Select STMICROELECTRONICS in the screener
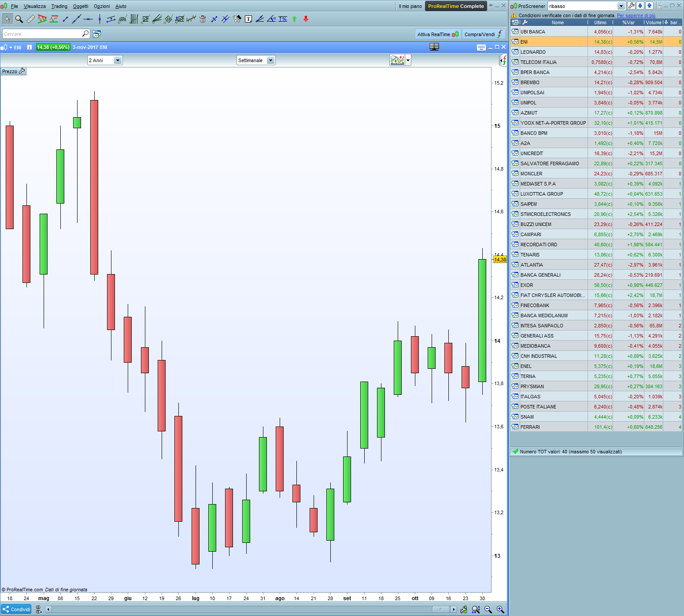 596,214
